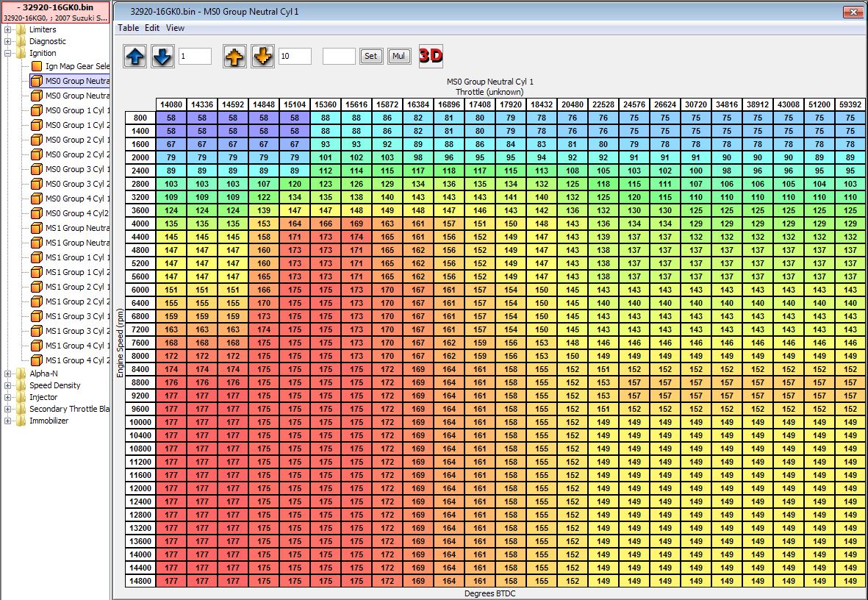
Task: Click the Mul multiply button
Action: tap(399, 57)
